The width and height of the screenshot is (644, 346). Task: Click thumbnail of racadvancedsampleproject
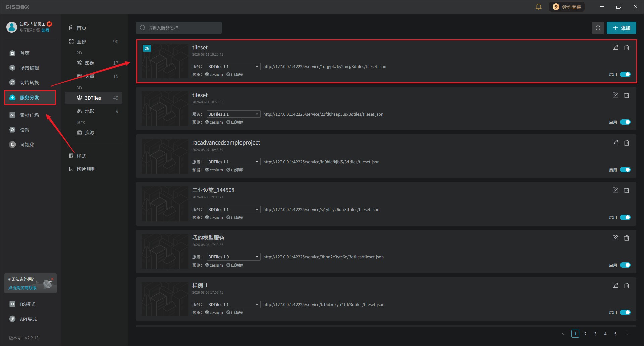(x=165, y=156)
